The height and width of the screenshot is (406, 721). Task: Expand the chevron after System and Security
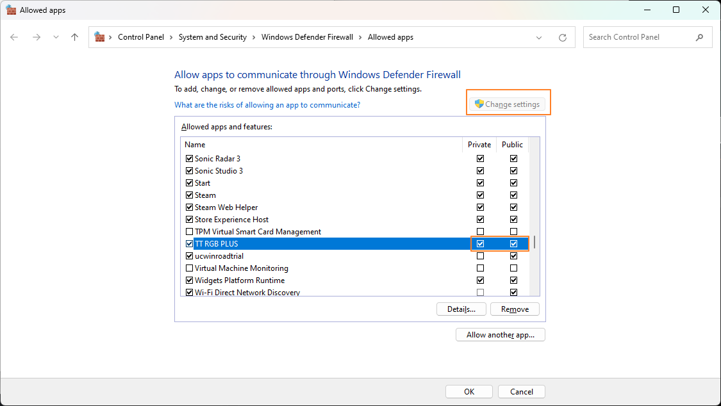(x=254, y=38)
